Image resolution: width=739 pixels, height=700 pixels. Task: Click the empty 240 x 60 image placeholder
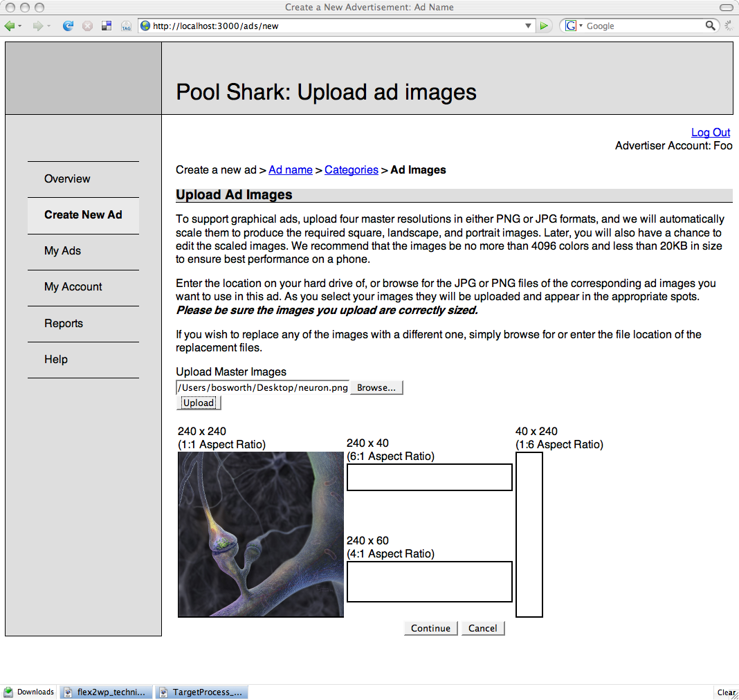click(x=430, y=582)
